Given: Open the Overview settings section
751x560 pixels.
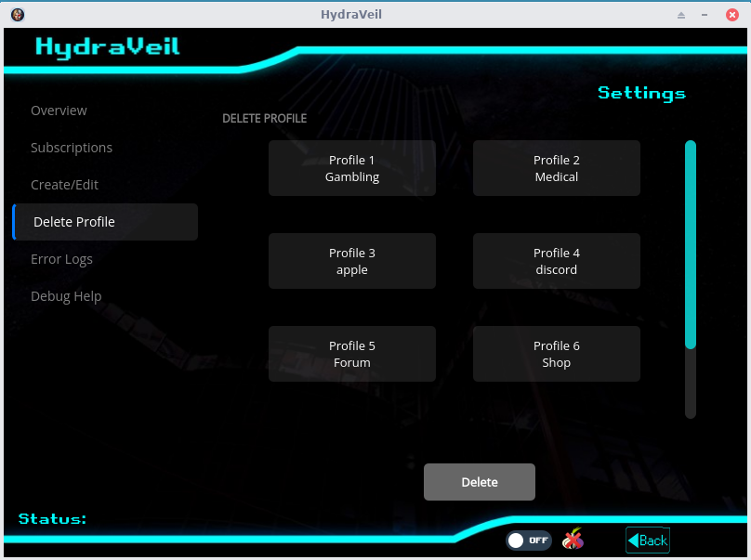Looking at the screenshot, I should pos(59,111).
